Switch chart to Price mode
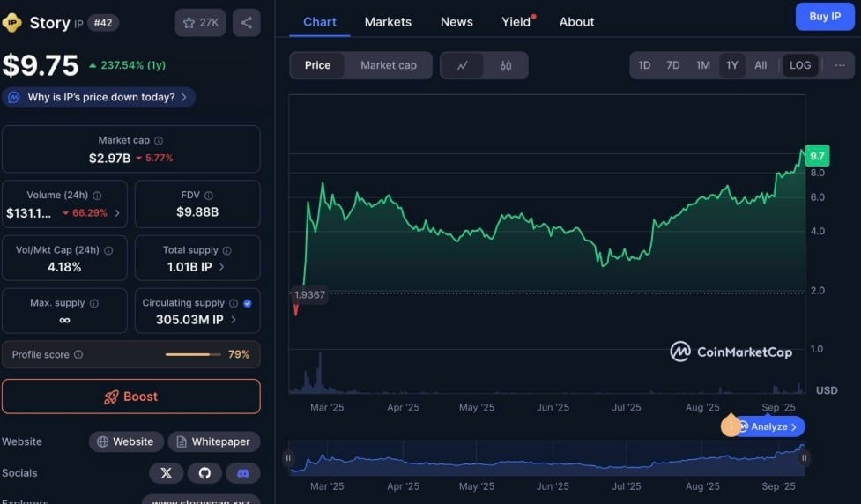 pos(317,65)
